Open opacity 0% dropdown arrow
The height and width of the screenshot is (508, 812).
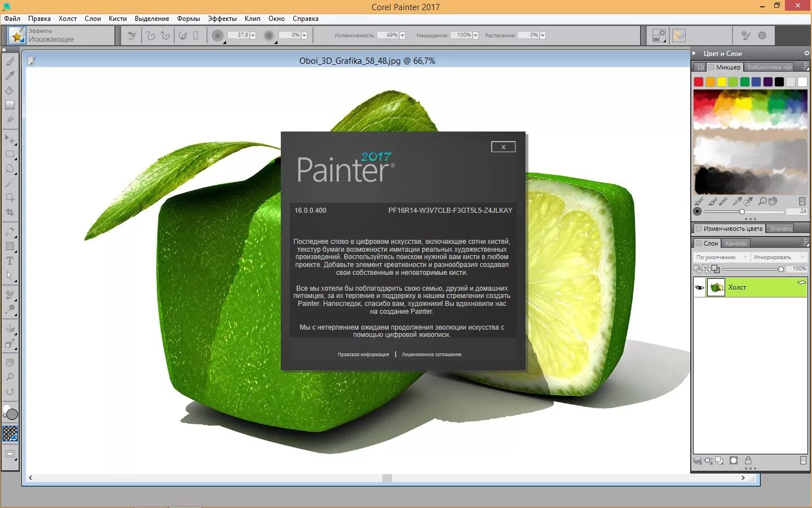pyautogui.click(x=304, y=36)
